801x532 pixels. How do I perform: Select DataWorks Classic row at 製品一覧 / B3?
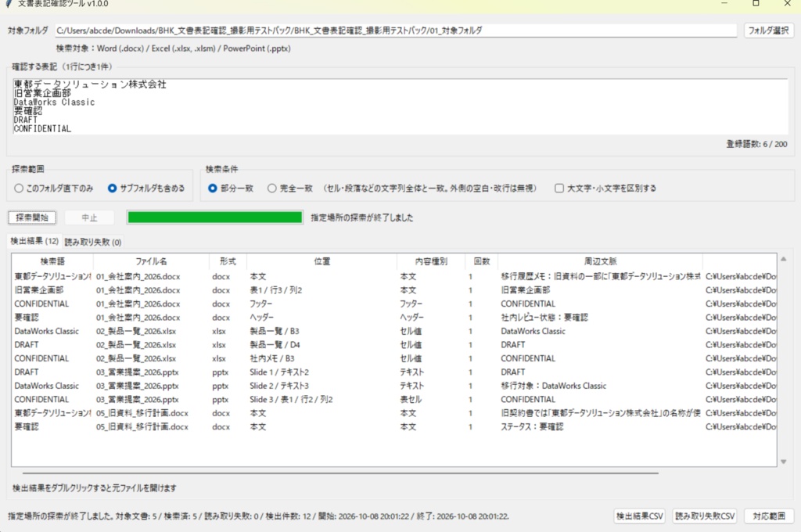(394, 331)
